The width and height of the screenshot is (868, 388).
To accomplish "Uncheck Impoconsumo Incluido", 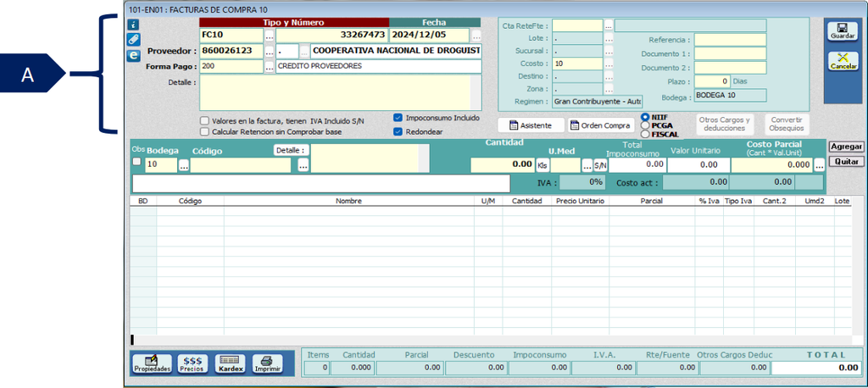I will (398, 118).
